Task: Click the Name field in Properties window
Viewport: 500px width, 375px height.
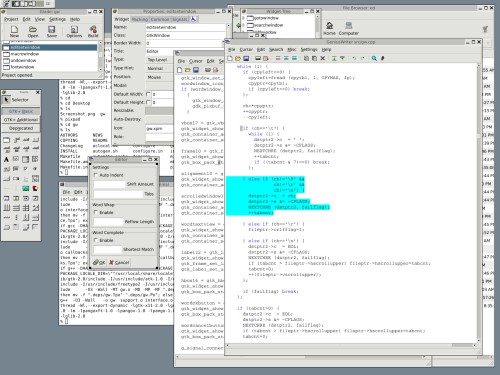Action: coord(186,27)
